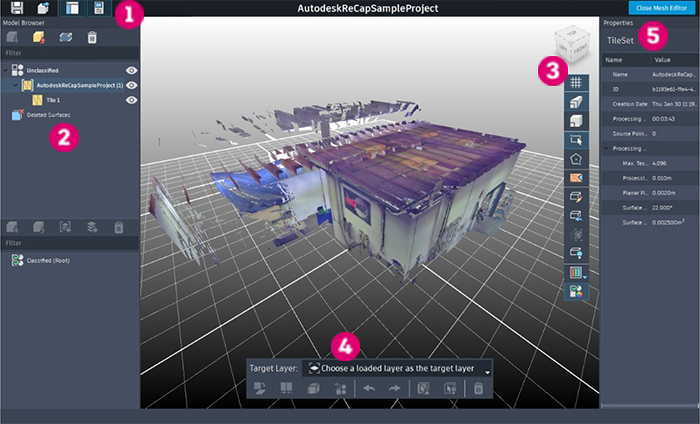The image size is (700, 424).
Task: Click the redo arrow in bottom toolbar
Action: point(395,388)
